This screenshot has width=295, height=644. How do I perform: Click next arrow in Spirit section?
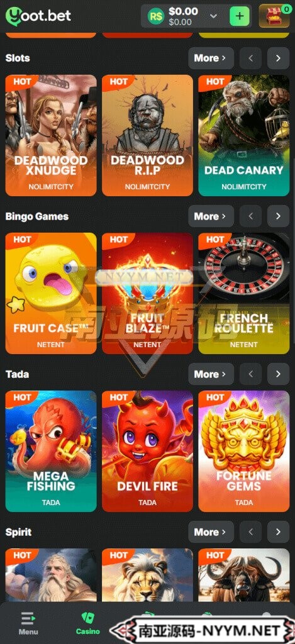tap(278, 532)
